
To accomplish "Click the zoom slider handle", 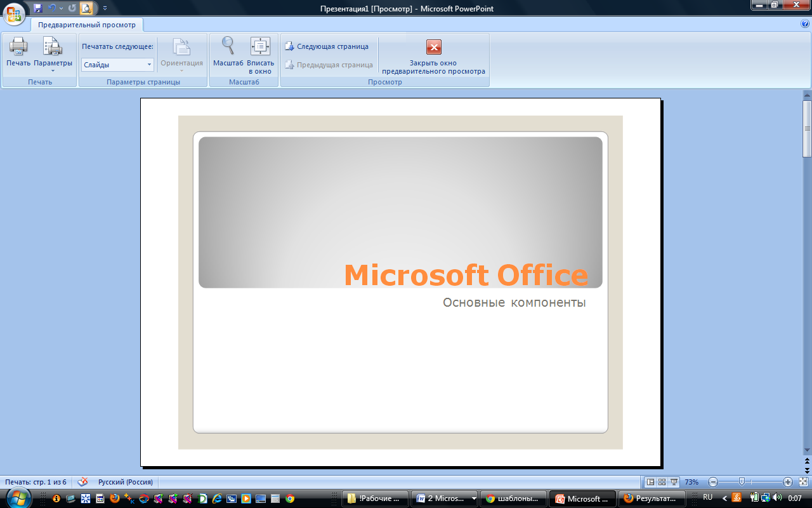I will coord(742,482).
